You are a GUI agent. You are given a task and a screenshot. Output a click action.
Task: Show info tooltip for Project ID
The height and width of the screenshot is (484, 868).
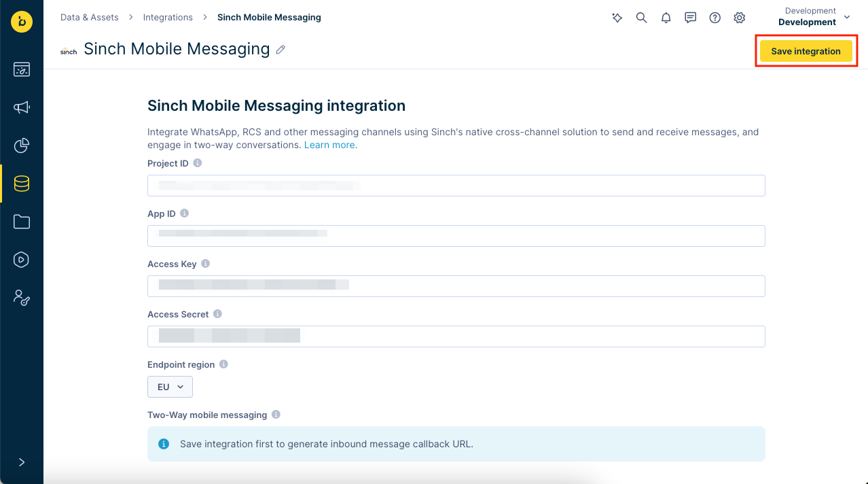click(x=198, y=163)
